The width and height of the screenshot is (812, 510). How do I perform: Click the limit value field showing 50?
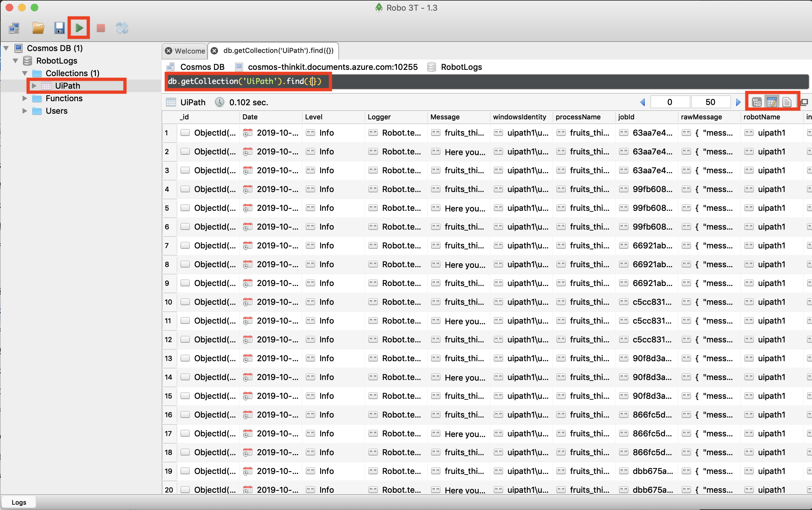pos(710,102)
